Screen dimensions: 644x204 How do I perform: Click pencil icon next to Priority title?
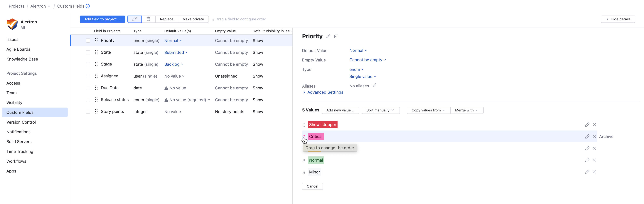pos(328,36)
